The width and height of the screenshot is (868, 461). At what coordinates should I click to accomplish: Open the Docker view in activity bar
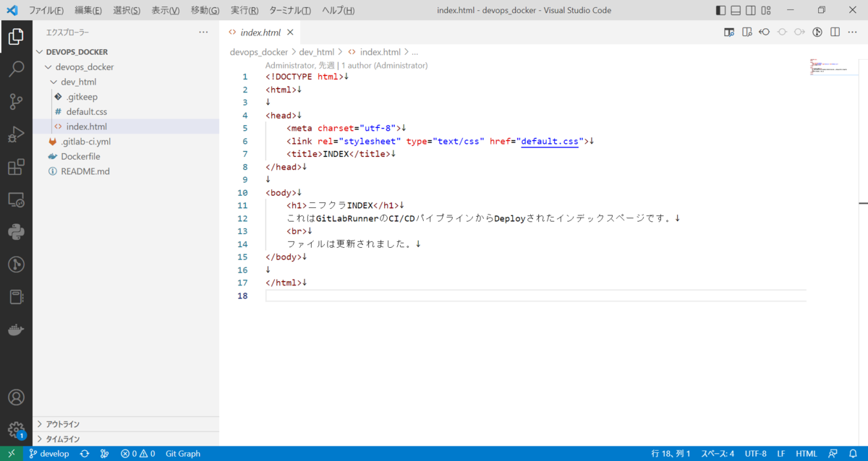pyautogui.click(x=16, y=330)
